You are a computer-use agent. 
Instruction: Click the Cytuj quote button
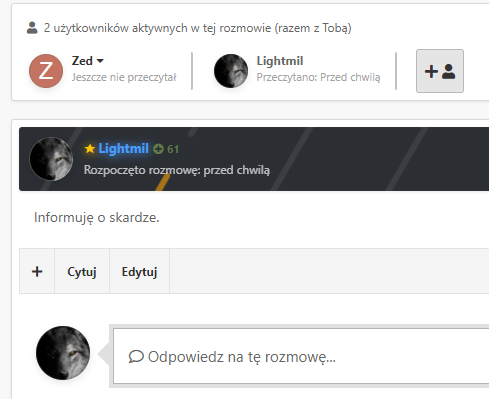tap(82, 271)
